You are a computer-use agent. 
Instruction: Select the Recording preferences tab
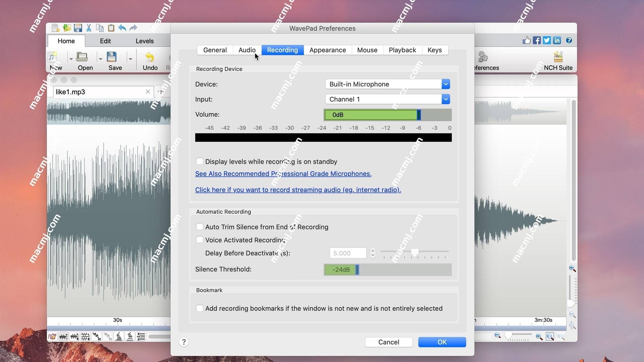pyautogui.click(x=282, y=50)
